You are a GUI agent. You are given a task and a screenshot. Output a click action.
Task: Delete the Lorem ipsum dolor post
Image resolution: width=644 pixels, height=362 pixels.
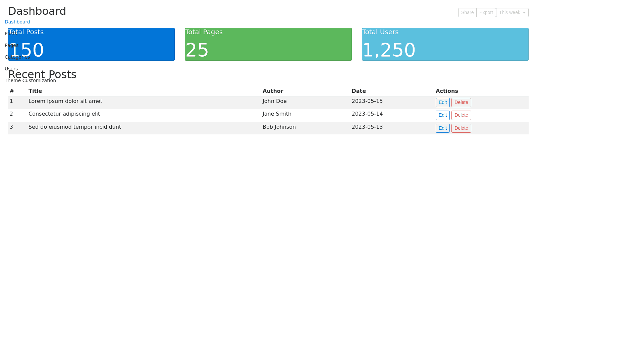click(x=461, y=103)
